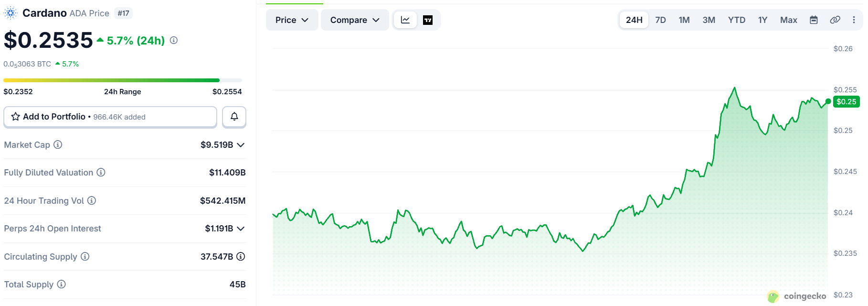
Task: Click the Add to Portfolio button
Action: [x=110, y=117]
